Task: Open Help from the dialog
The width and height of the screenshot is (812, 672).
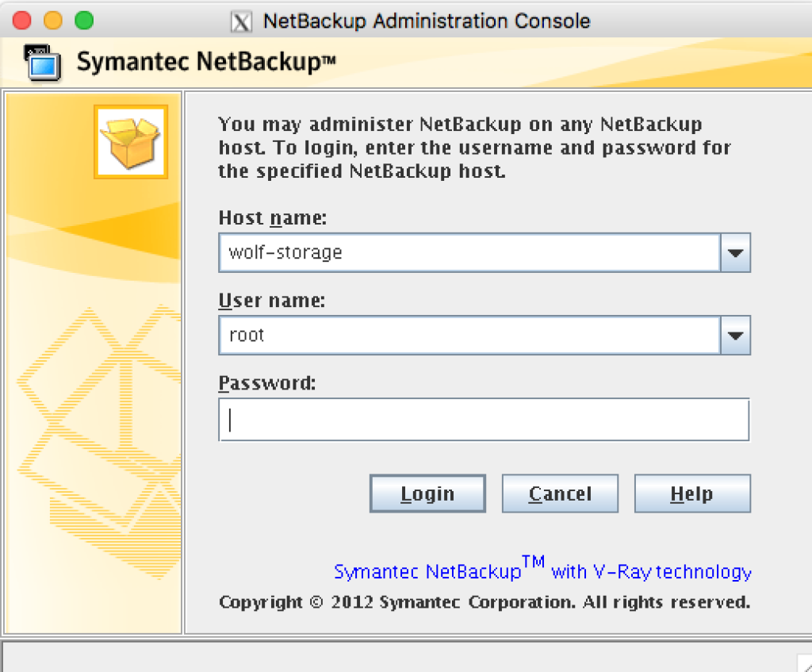Action: (691, 493)
